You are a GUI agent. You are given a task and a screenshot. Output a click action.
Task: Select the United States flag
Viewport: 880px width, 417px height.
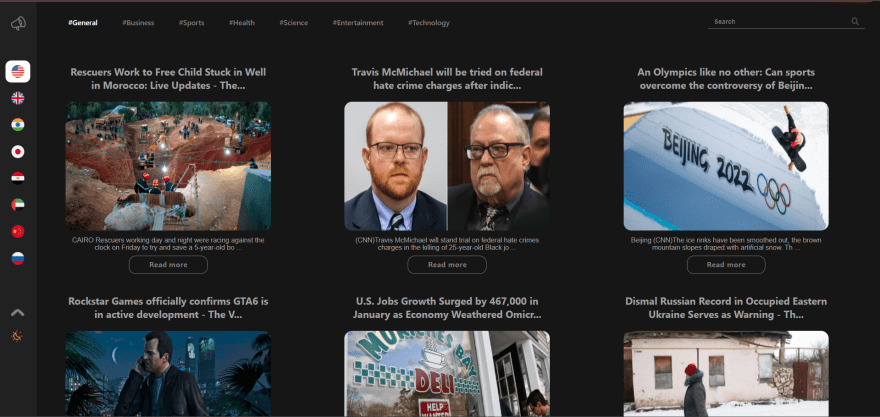18,71
